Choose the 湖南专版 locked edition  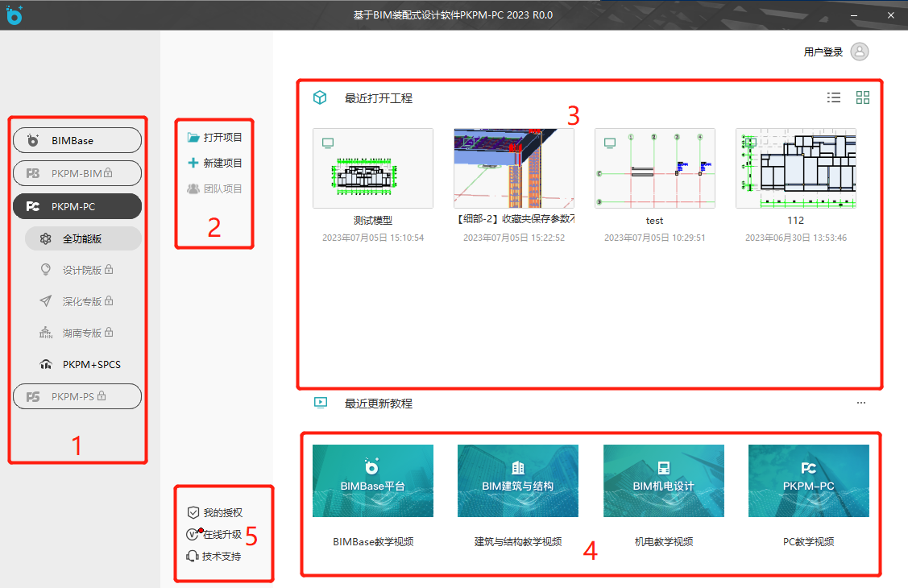84,333
